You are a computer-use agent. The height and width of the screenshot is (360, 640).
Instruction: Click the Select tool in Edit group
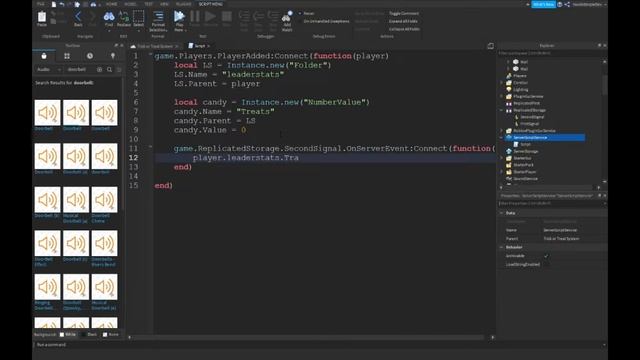coord(138,17)
